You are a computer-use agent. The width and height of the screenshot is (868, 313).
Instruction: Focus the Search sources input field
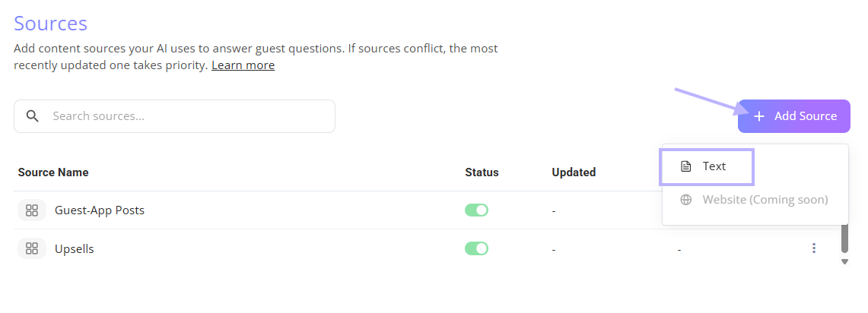(x=174, y=116)
